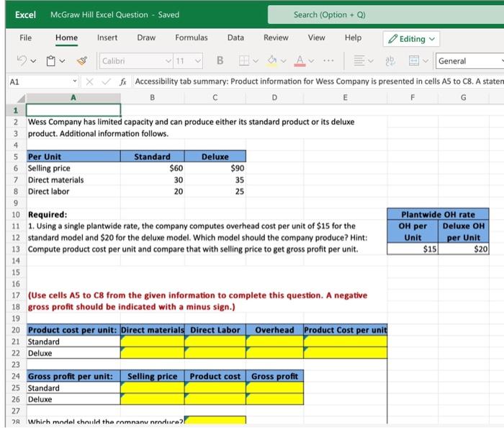Select Deluxe selling price $90 cell
This screenshot has height=428, width=504.
point(215,168)
